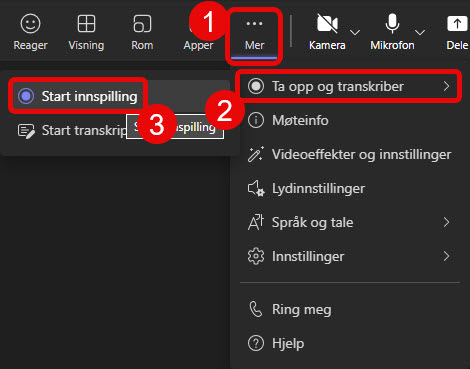Screen dimensions: 470x369
Task: Open the Visning layout options
Action: (86, 24)
